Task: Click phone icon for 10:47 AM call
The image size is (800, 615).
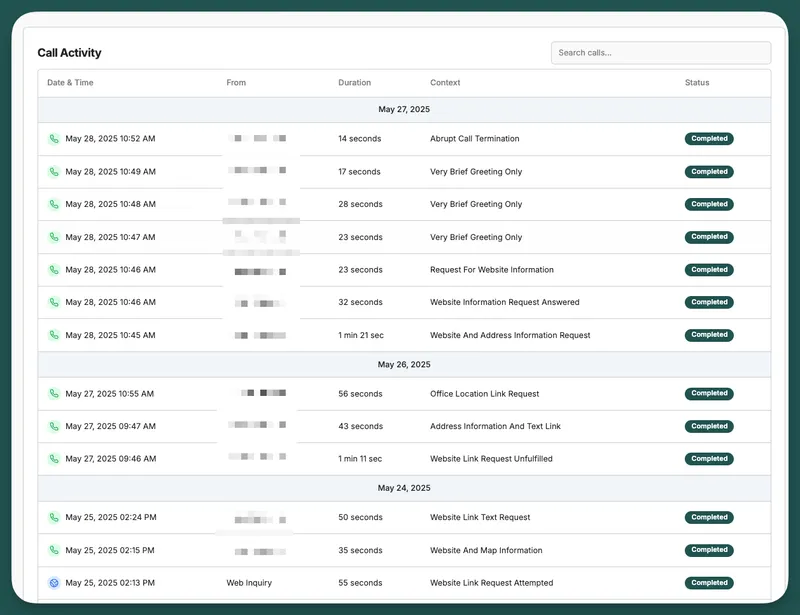Action: (54, 237)
